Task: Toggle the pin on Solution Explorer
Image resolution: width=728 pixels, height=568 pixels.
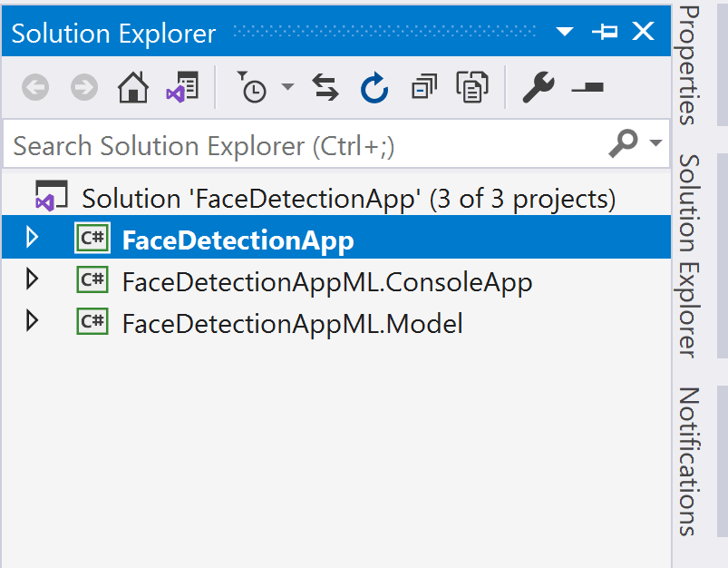Action: tap(605, 31)
